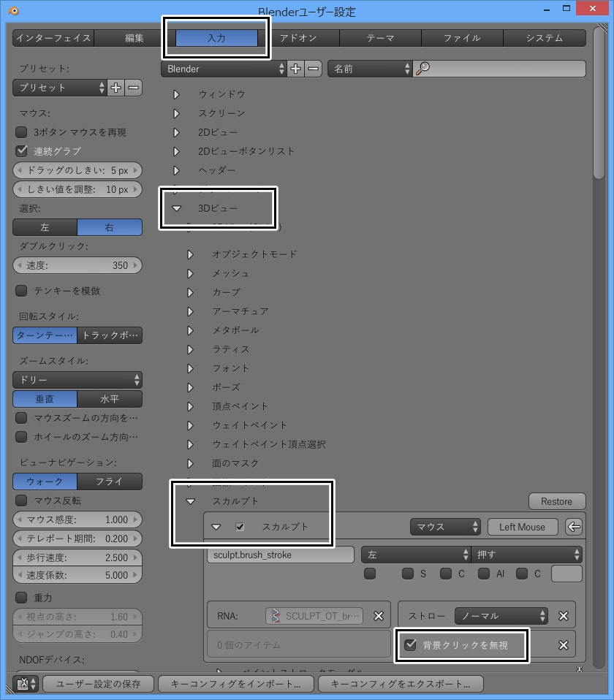
Task: Disable the 連続グラブ checkbox
Action: 21,151
